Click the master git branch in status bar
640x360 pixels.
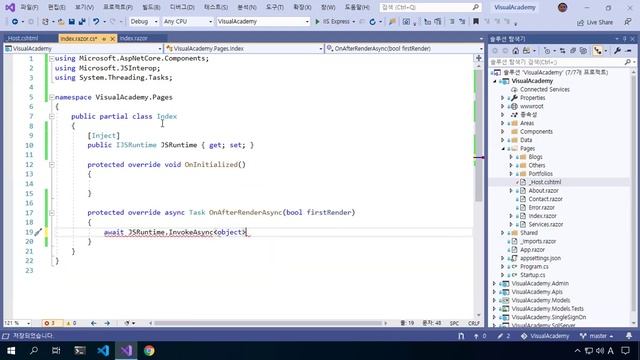click(x=597, y=336)
